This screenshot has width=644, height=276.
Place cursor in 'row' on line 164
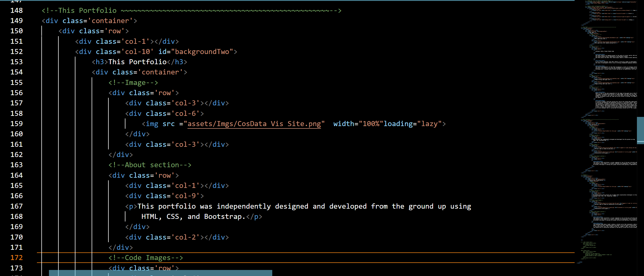pyautogui.click(x=164, y=175)
